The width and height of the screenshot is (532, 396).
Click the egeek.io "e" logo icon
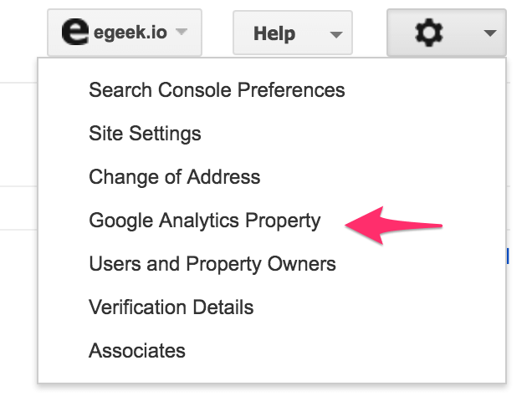(75, 32)
